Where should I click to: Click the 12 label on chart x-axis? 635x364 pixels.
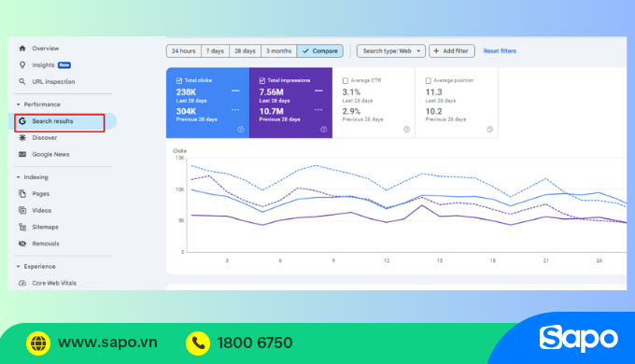[387, 260]
